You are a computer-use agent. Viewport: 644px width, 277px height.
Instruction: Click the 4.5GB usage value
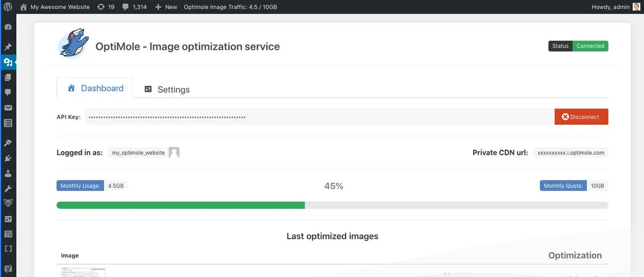tap(116, 186)
